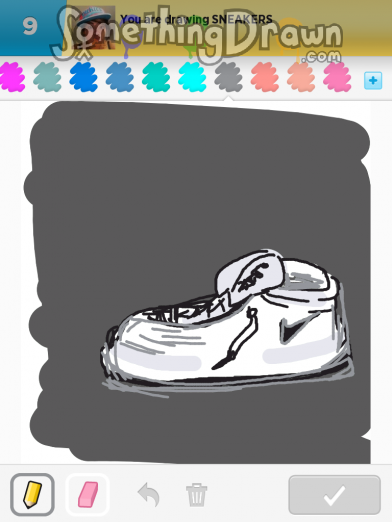
Task: Pick the turquoise green color swatch
Action: 156,77
